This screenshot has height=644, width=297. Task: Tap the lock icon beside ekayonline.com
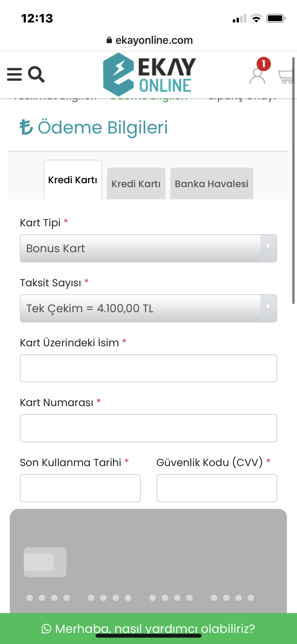click(x=109, y=40)
